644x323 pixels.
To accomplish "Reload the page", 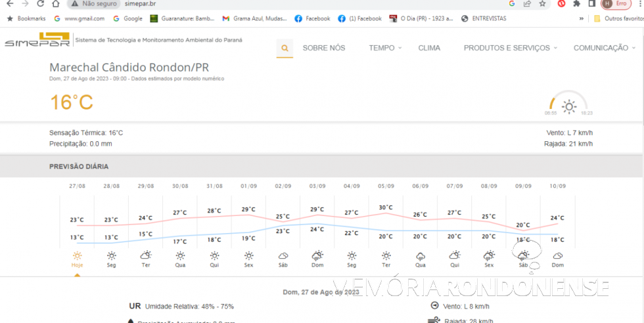I will tap(57, 4).
